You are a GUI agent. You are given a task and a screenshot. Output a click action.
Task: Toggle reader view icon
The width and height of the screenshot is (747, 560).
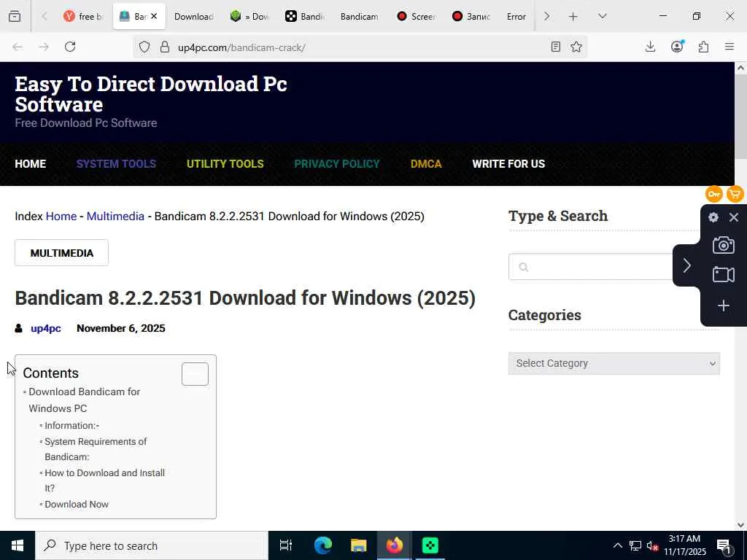coord(555,47)
